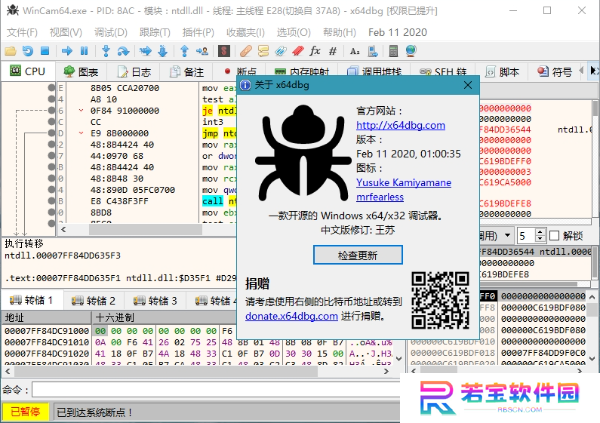Viewport: 600px width, 423px height.
Task: Check the 解锁 checkbox
Action: coord(554,236)
